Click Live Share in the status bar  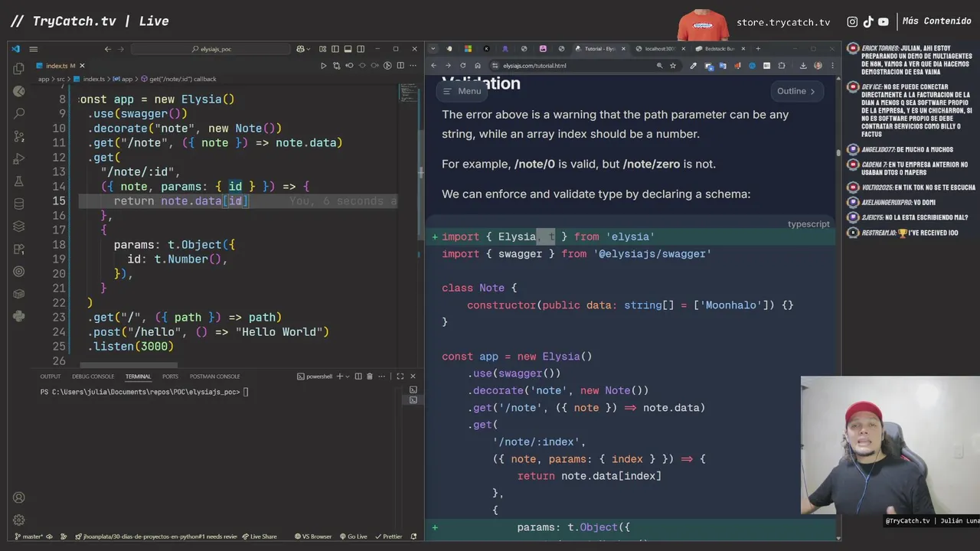point(260,536)
